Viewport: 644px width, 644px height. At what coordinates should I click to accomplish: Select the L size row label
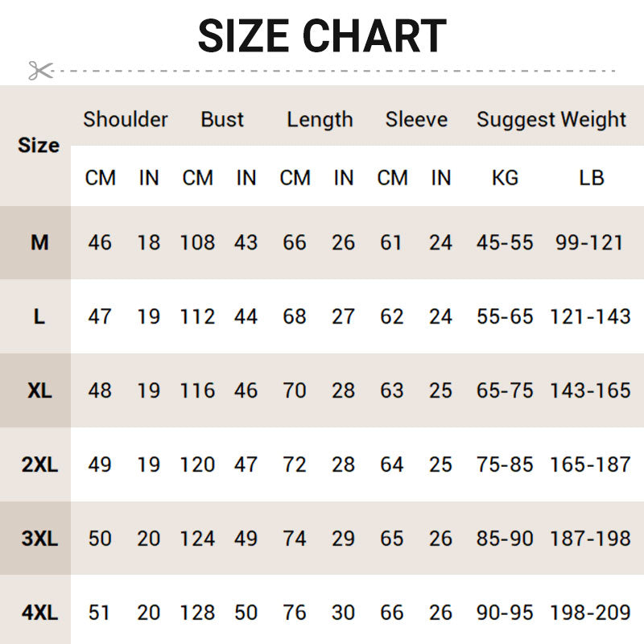[39, 316]
